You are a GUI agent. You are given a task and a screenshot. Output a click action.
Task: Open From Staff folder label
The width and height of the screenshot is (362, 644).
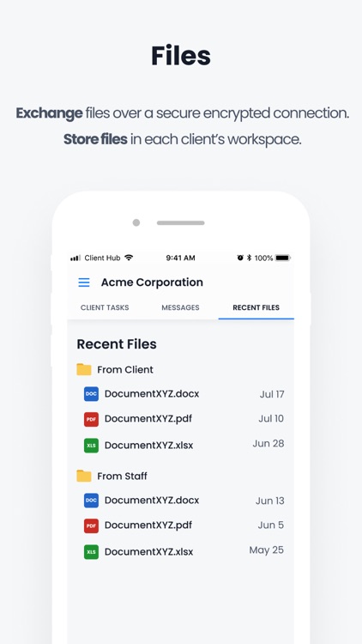coord(122,476)
